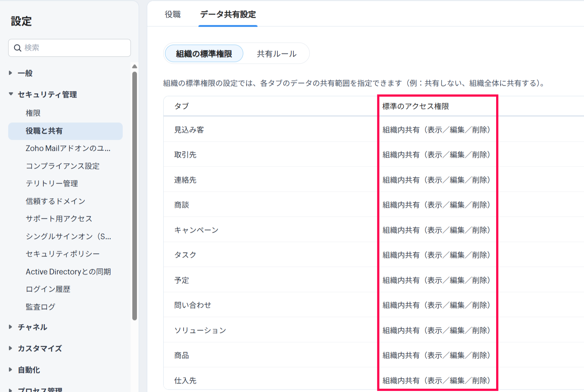Viewport: 584px width, 392px height.
Task: Open コンプライアンス設定 settings page
Action: pos(63,166)
